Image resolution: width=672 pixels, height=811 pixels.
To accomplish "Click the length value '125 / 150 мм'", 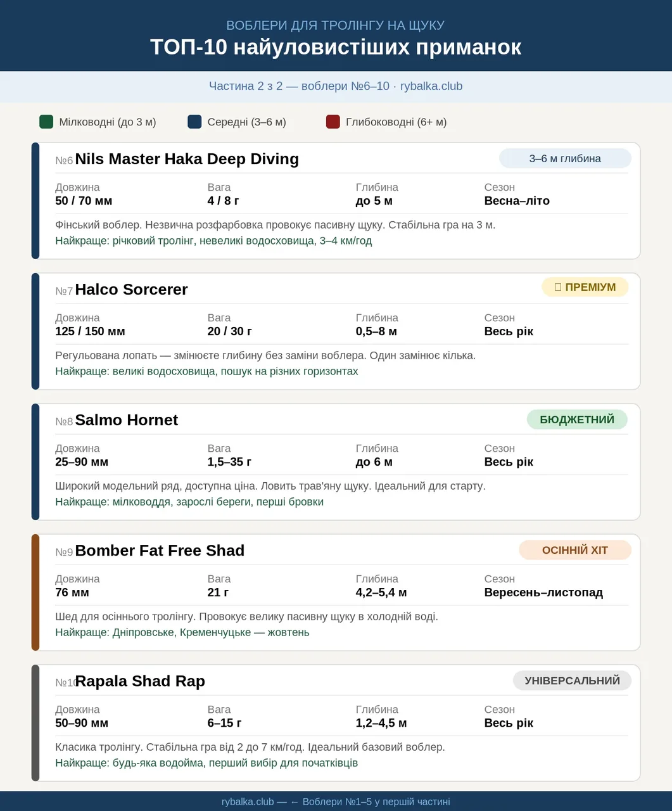I will pyautogui.click(x=90, y=331).
